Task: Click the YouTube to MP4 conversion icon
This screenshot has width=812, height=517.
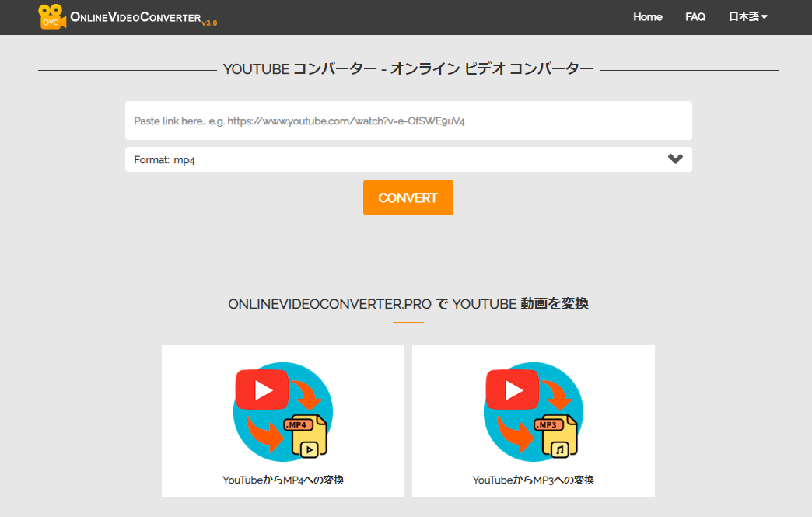Action: tap(283, 412)
